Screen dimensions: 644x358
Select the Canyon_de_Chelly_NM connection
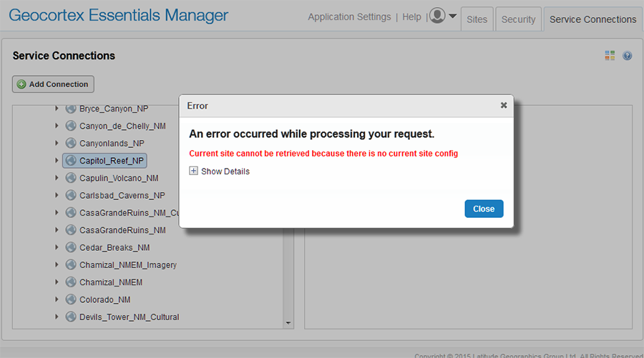tap(122, 126)
